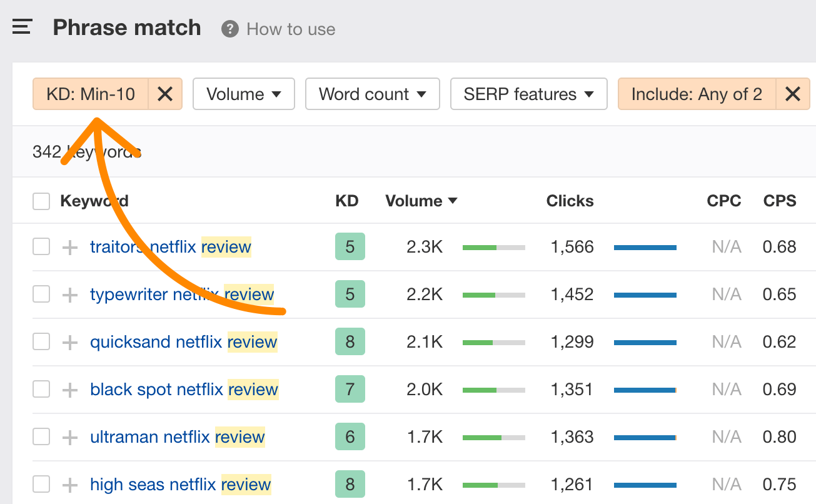Click the volume bar for traitors netflix review

pos(493,248)
